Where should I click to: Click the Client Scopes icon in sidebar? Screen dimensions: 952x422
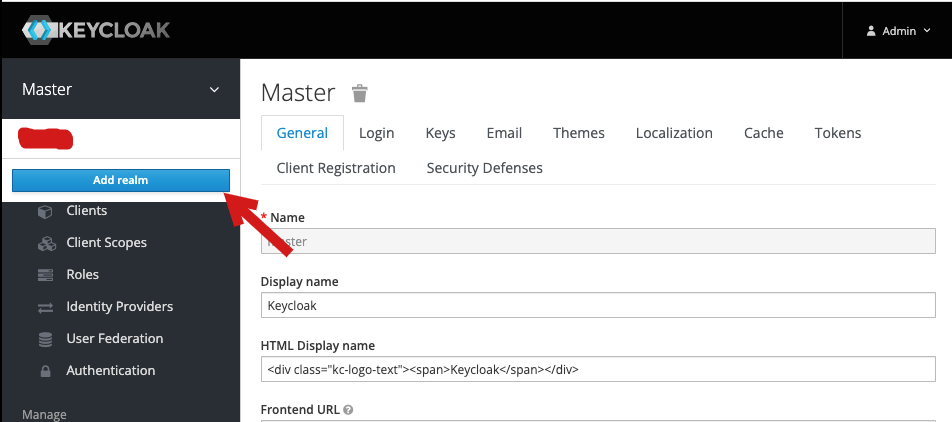45,243
